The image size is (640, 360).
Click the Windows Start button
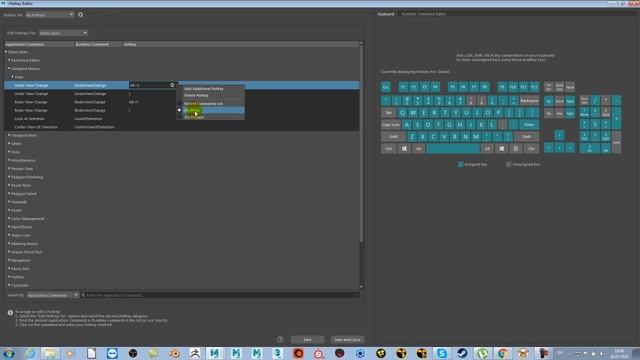pyautogui.click(x=9, y=353)
